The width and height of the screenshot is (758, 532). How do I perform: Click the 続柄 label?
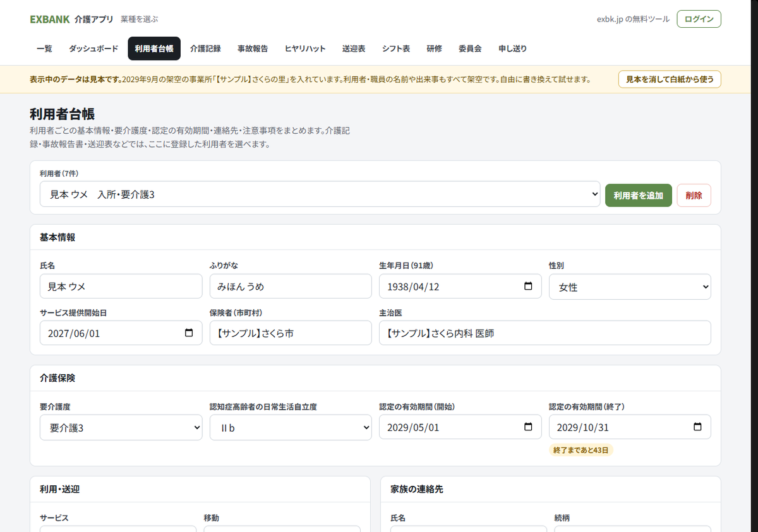pos(562,517)
